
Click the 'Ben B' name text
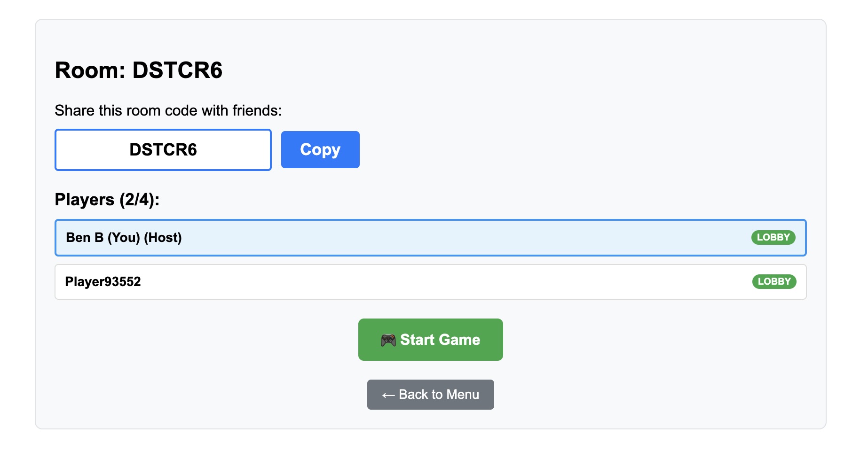click(x=85, y=238)
